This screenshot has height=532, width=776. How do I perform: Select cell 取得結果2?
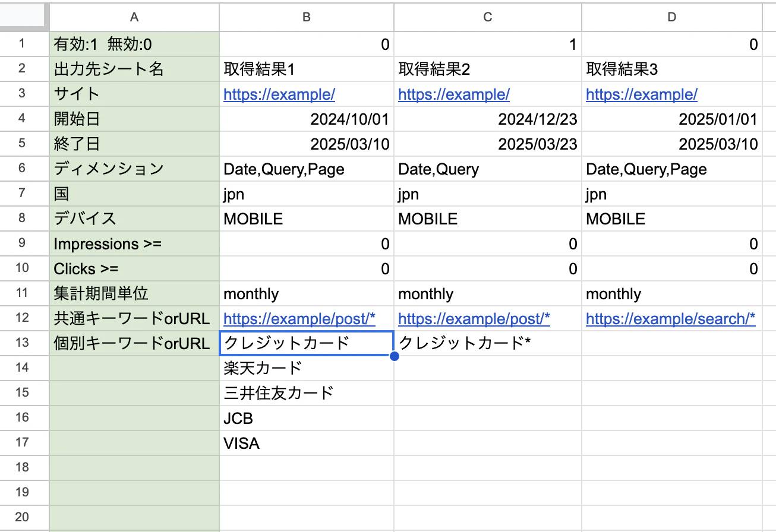(x=488, y=69)
